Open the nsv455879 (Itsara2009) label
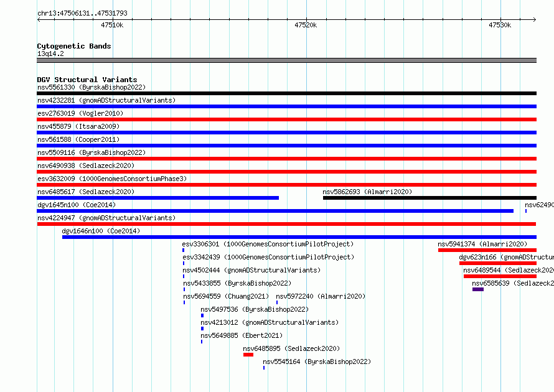The image size is (554, 392). (78, 126)
